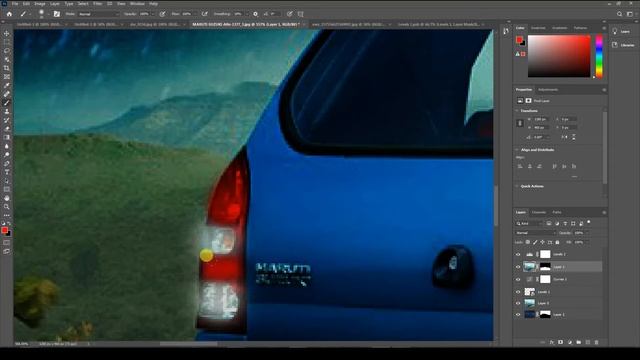Select the Lasso tool
This screenshot has height=360, width=640.
[7, 51]
